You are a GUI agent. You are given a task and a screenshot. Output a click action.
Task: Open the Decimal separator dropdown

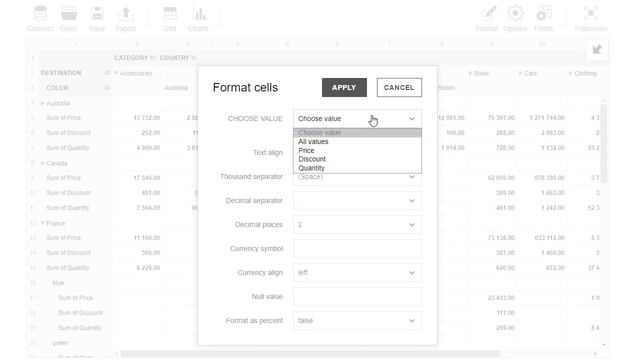[x=357, y=201]
